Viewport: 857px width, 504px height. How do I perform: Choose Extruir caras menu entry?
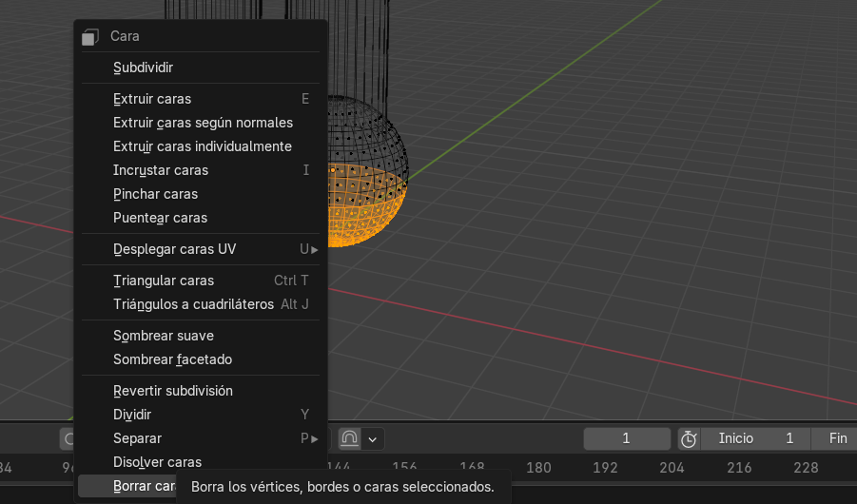click(x=152, y=99)
